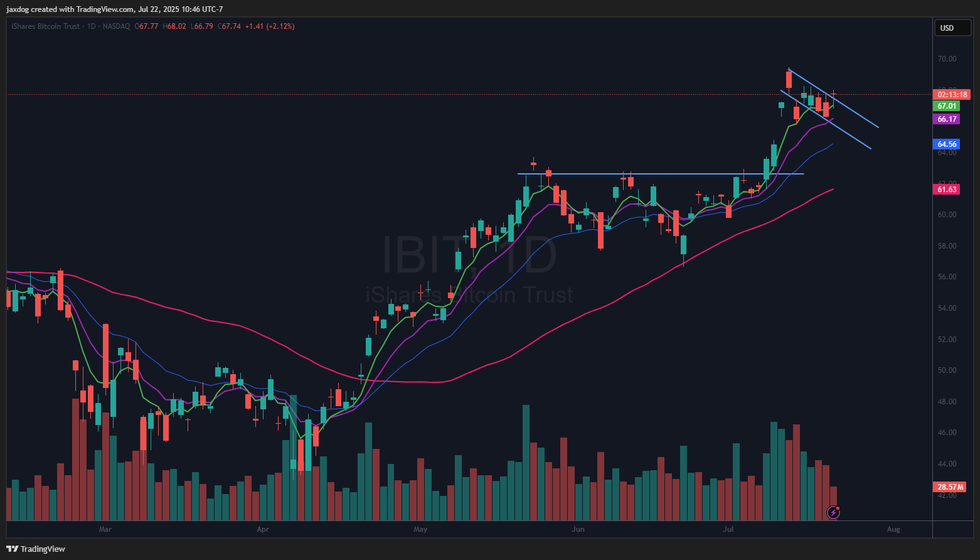
Task: Click the lightning bolt icon near the time axis
Action: click(x=833, y=512)
